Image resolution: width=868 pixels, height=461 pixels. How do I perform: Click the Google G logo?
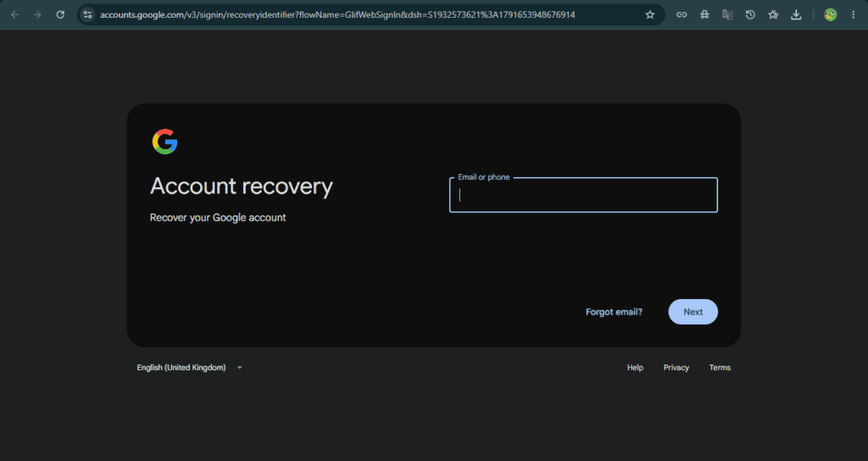[x=165, y=142]
